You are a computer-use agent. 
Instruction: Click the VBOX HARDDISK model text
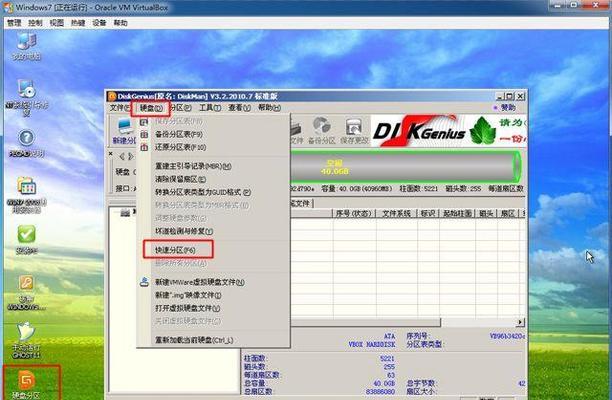[x=372, y=345]
